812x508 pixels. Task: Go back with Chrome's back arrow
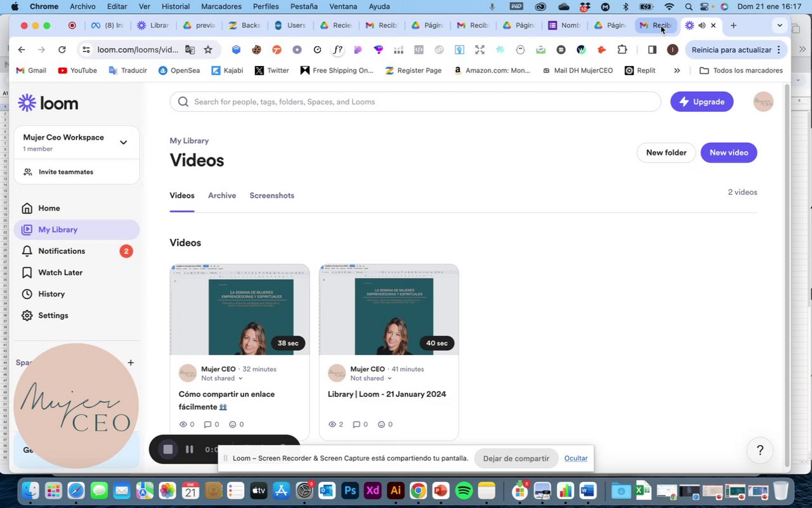[22, 50]
